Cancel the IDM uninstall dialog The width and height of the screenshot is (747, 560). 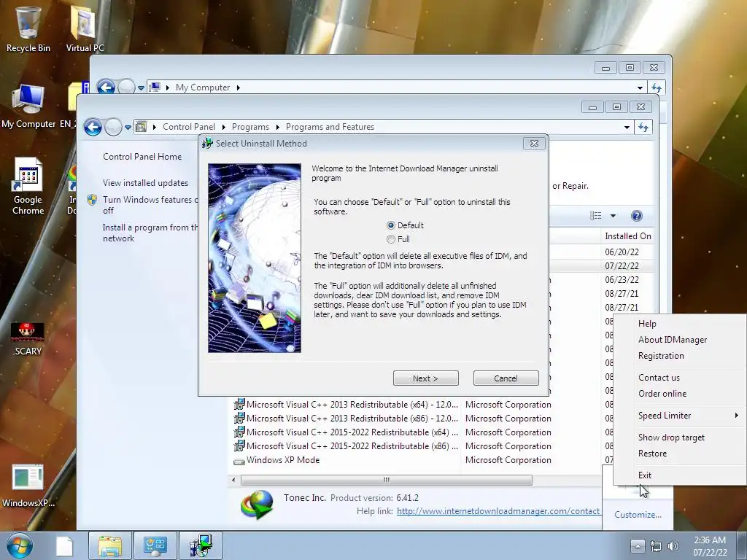(x=506, y=378)
